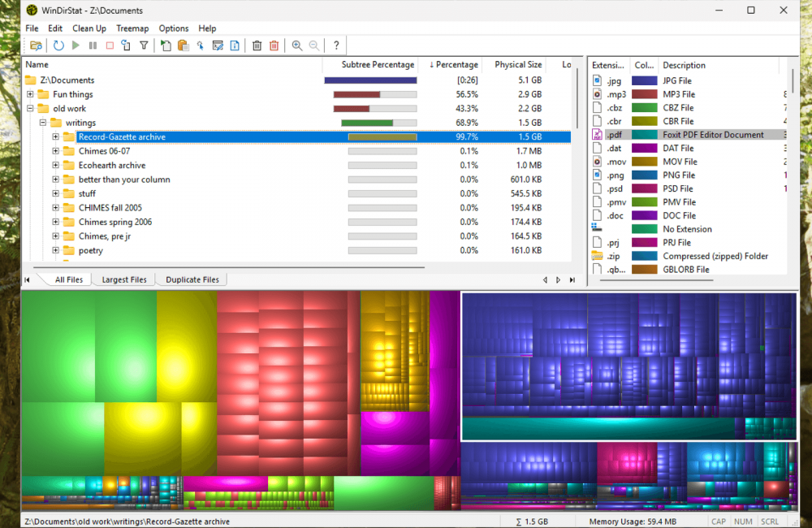Click the command prompt toolbar icon
Screen dimensions: 812x528
click(218, 45)
